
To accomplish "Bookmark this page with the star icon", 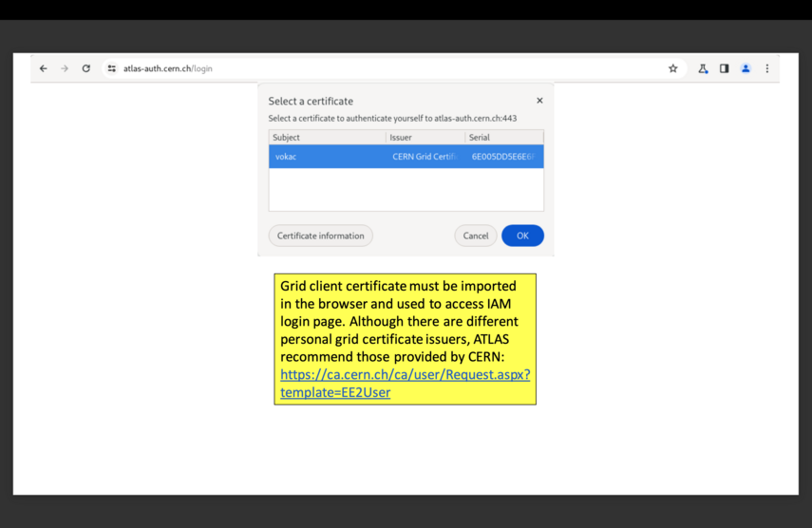I will [x=673, y=68].
